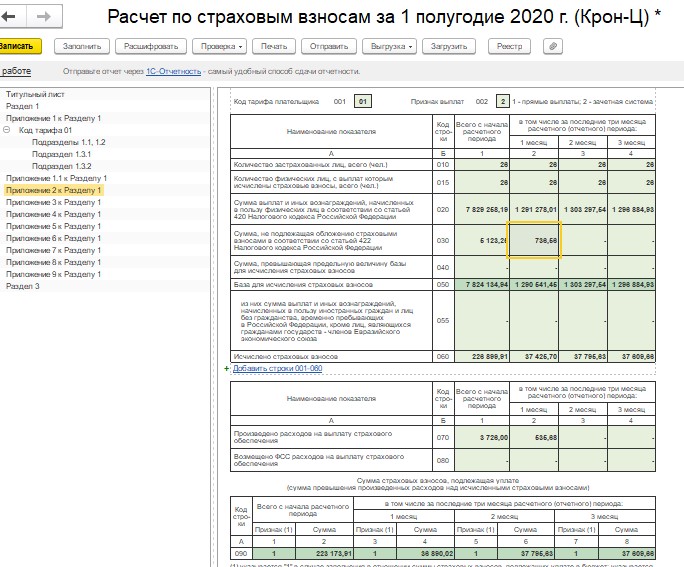This screenshot has height=567, width=684.
Task: Open the Проверка dropdown button
Action: point(220,46)
